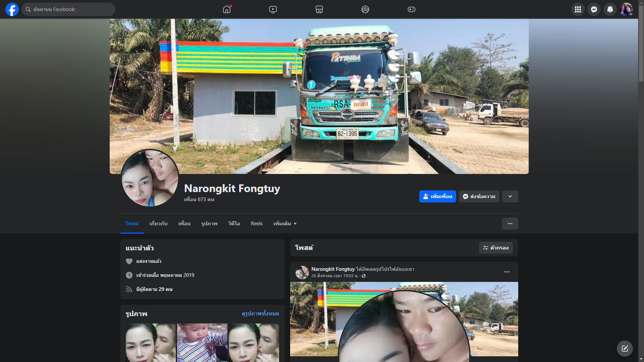Click the เพิ่มเพื่อน add friend button

[x=437, y=196]
